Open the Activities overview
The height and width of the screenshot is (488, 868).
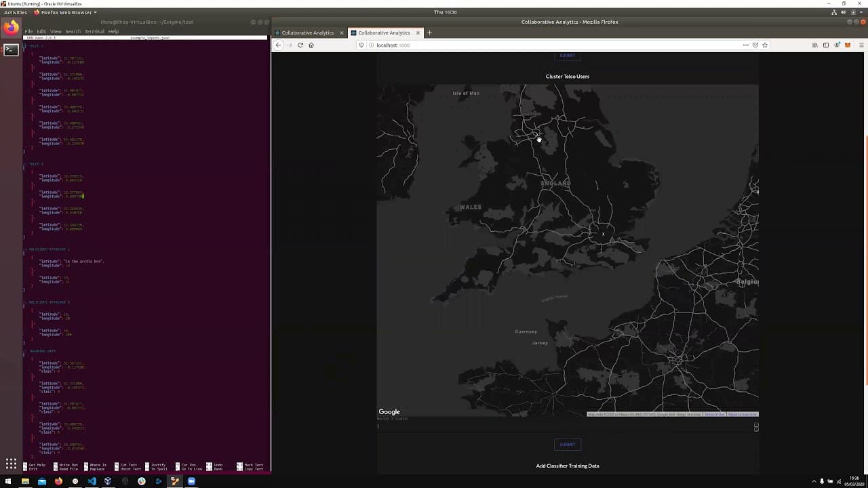click(16, 12)
